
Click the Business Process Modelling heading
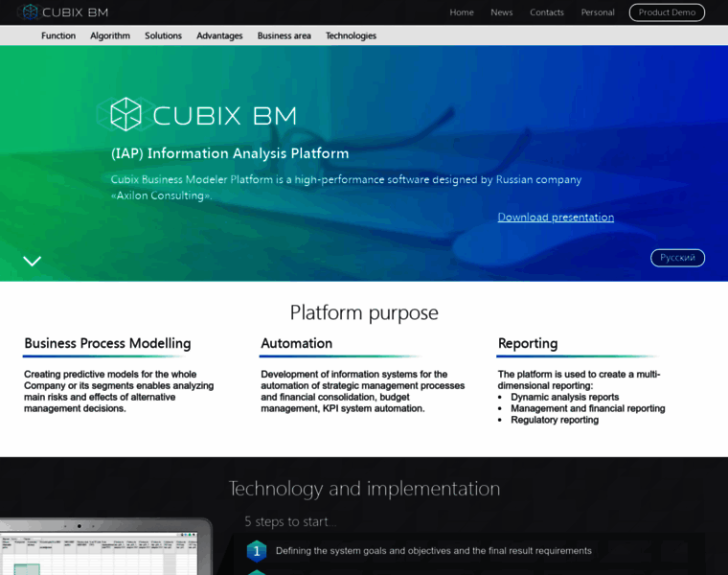tap(107, 343)
